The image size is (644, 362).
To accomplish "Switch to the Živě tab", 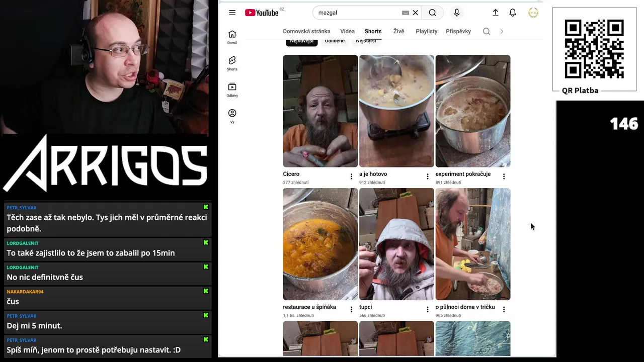I will click(398, 31).
